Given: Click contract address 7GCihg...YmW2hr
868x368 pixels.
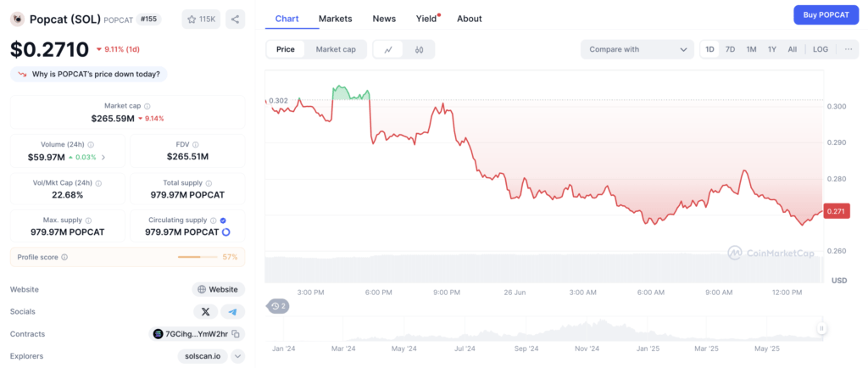Looking at the screenshot, I should click(197, 334).
